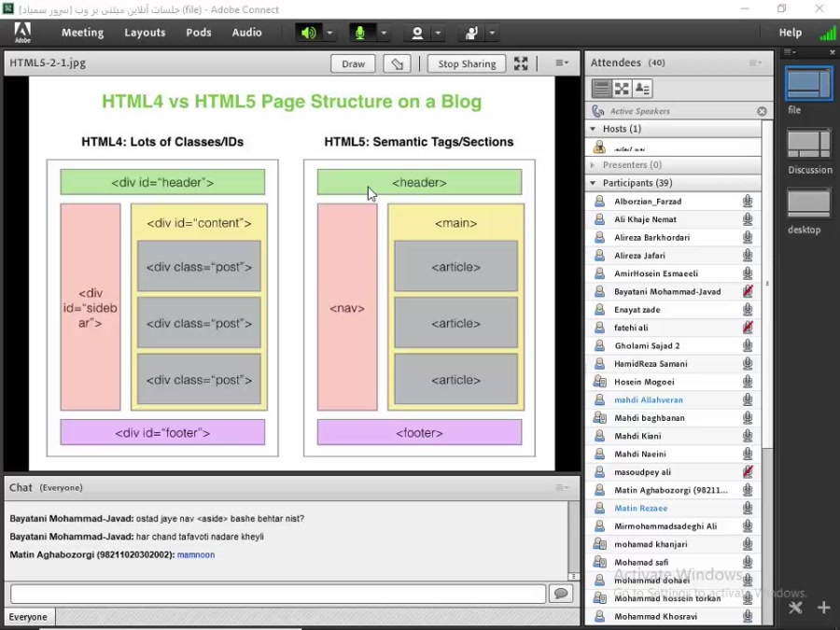Toggle full screen for the share pod
840x630 pixels.
[521, 63]
